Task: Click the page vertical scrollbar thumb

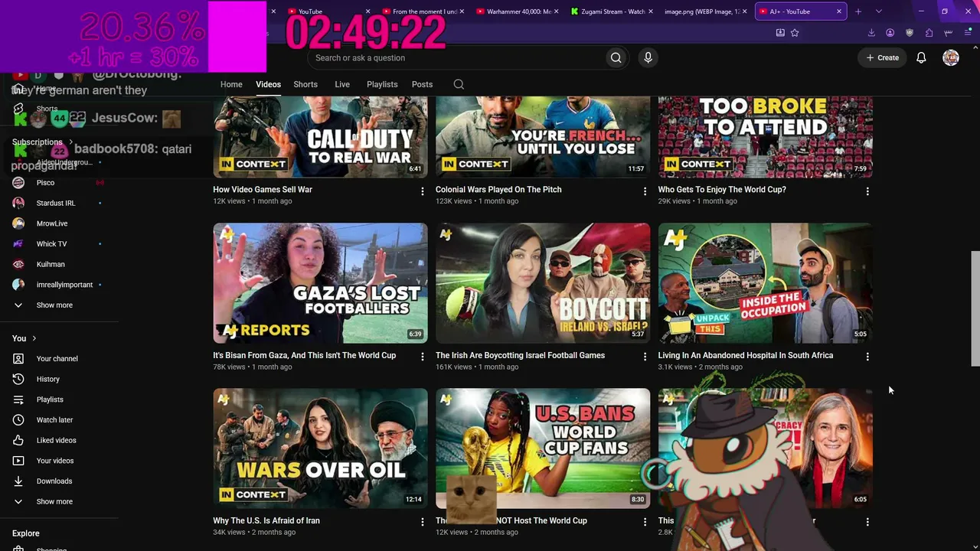Action: click(975, 308)
